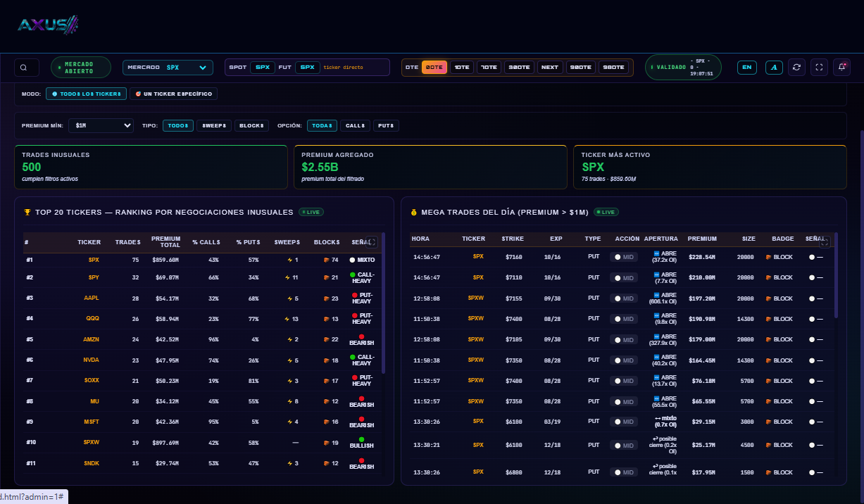The image size is (864, 504).
Task: Click the ticker directo input field
Action: coord(356,68)
